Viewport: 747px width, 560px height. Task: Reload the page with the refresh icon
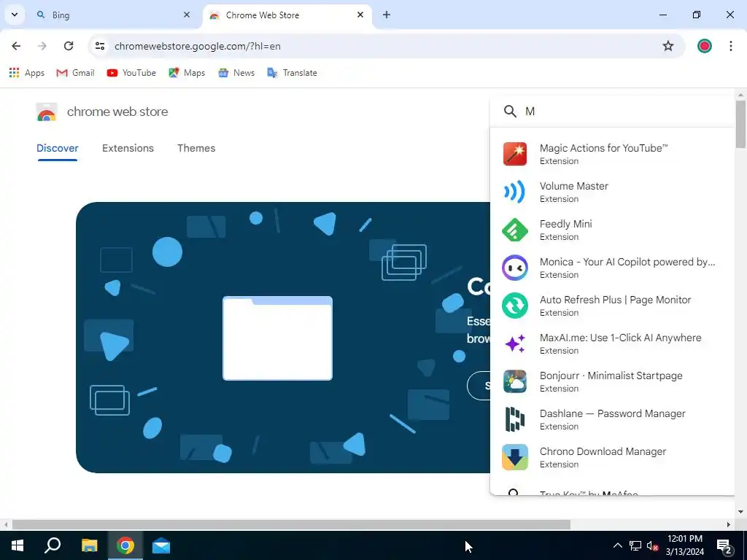tap(69, 46)
